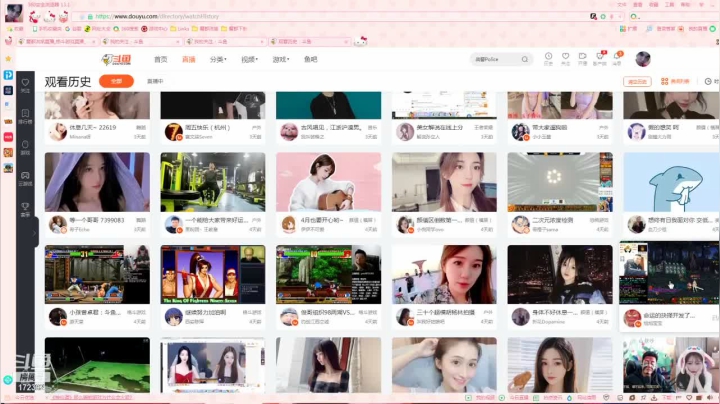Click stream title 休息几天~ 22619

point(93,127)
